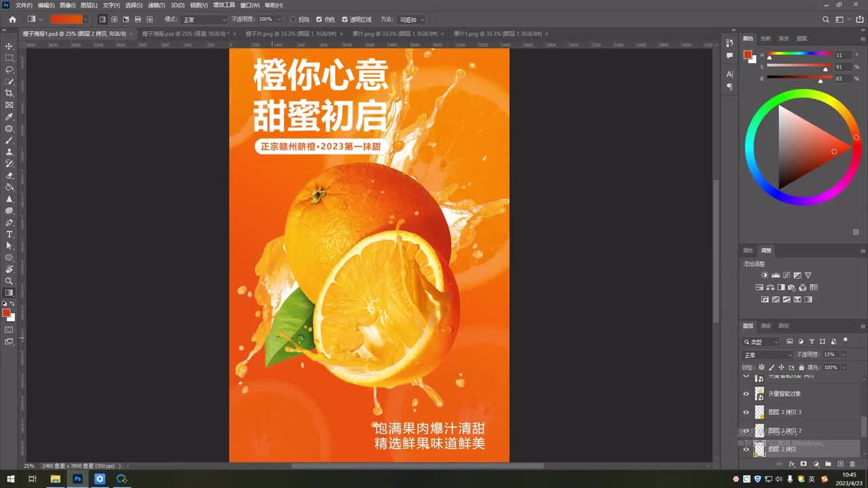Open search magnifier in top right
The width and height of the screenshot is (868, 488).
(825, 20)
